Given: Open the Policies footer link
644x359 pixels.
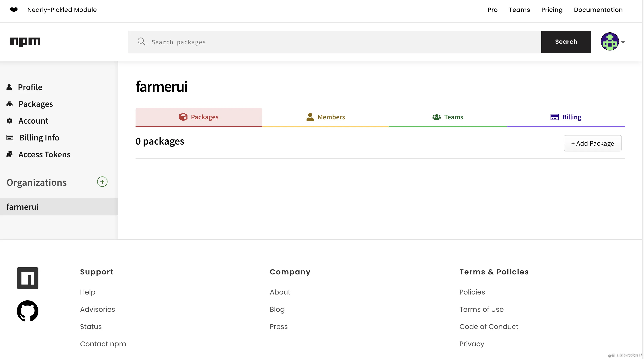Looking at the screenshot, I should coord(472,292).
